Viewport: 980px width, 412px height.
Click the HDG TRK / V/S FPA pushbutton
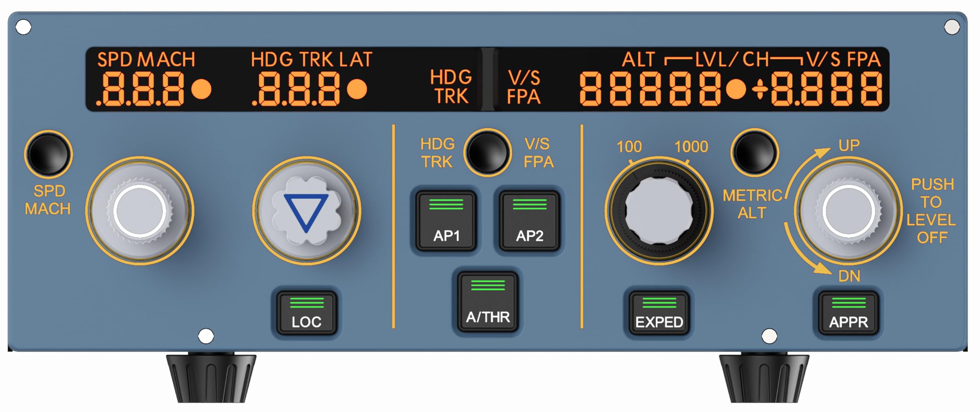pyautogui.click(x=488, y=152)
